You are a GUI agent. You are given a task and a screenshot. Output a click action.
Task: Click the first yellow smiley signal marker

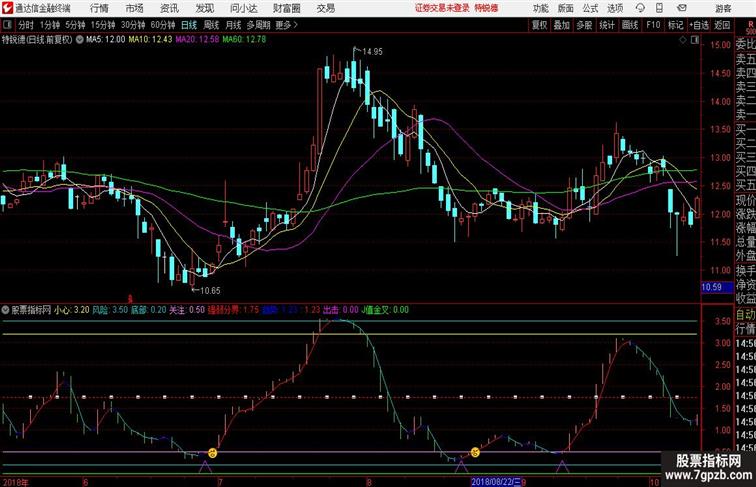pos(212,453)
